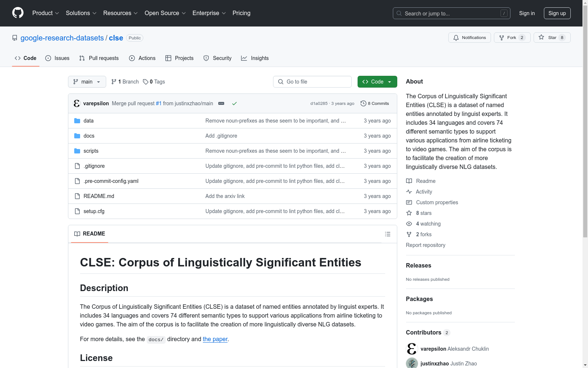Switch to the Insights tab
Screen dimensions: 588x368
(255, 58)
